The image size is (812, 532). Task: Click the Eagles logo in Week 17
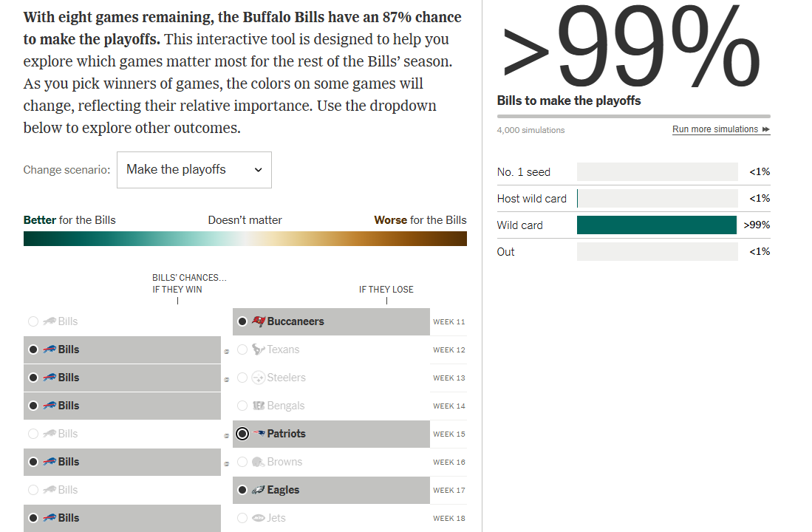tap(259, 490)
